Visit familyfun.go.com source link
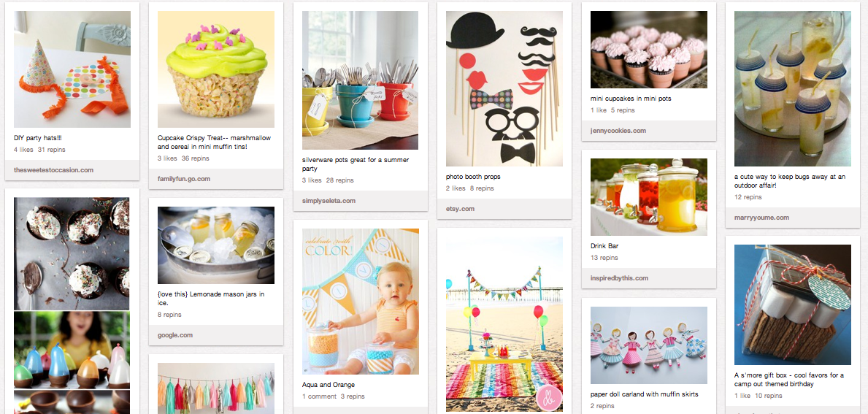Screen dimensions: 868x414 (x=184, y=179)
